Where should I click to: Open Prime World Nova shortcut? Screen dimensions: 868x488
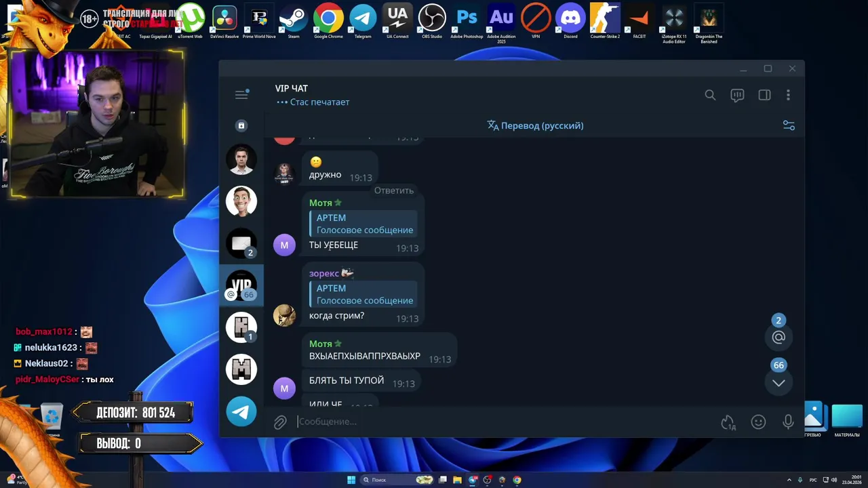click(259, 21)
